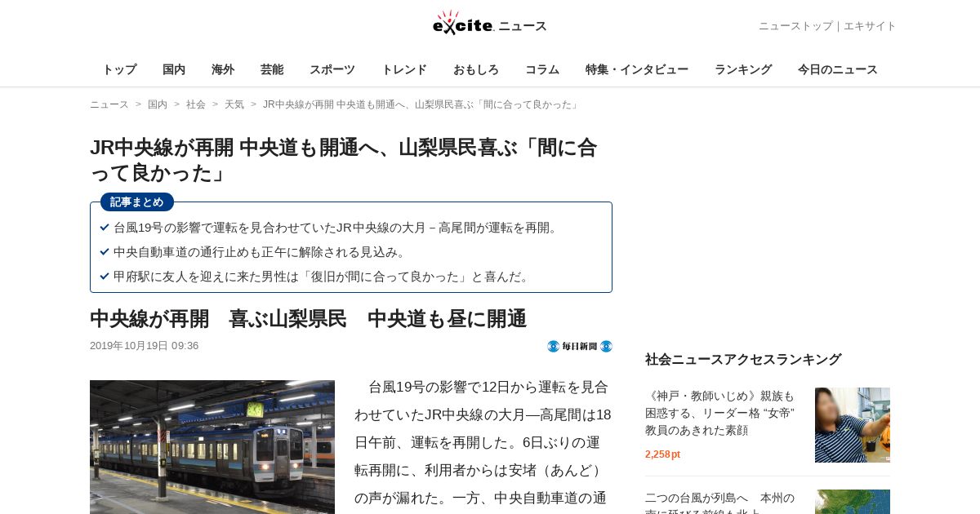Click ニュース in the breadcrumb
Image resolution: width=980 pixels, height=514 pixels.
[109, 104]
